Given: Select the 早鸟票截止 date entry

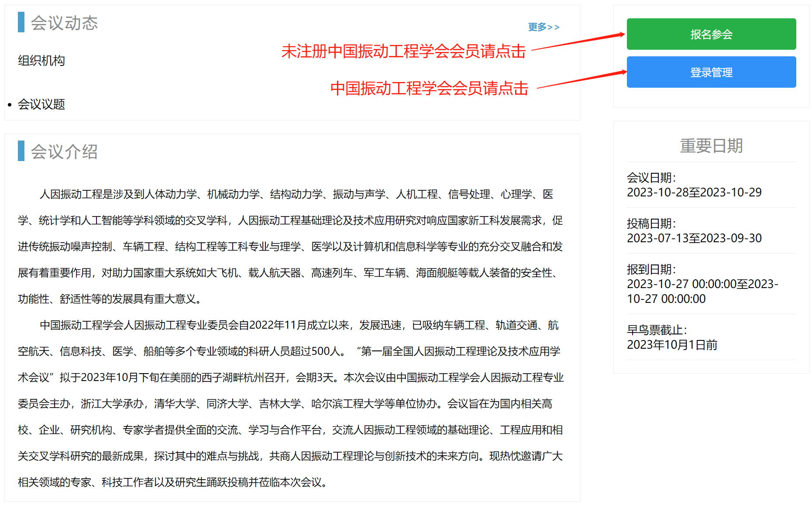Looking at the screenshot, I should point(672,337).
